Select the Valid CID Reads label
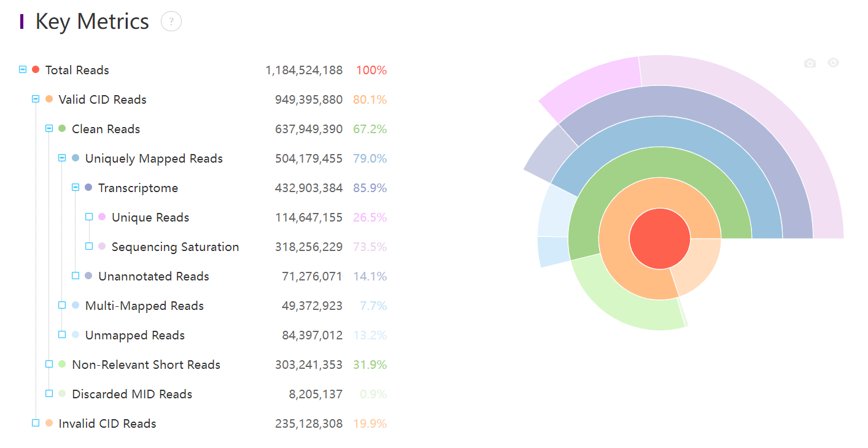Image resolution: width=868 pixels, height=448 pixels. click(103, 99)
